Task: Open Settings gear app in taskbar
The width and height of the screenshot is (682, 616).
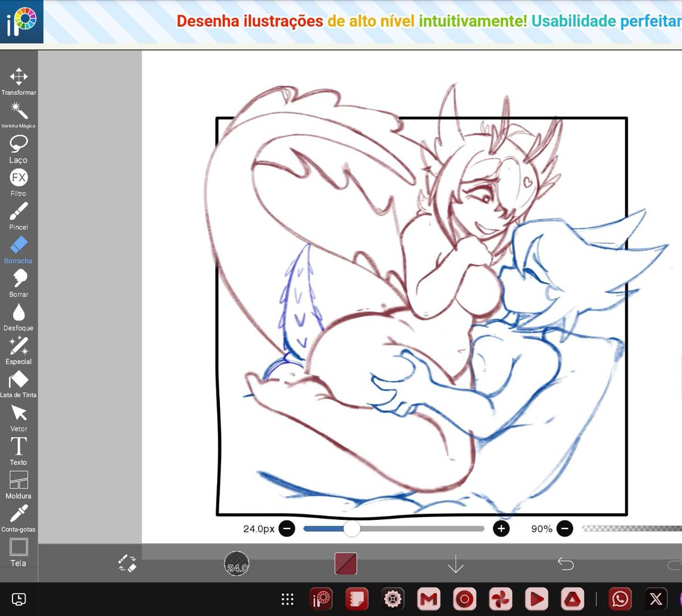Action: [x=393, y=599]
